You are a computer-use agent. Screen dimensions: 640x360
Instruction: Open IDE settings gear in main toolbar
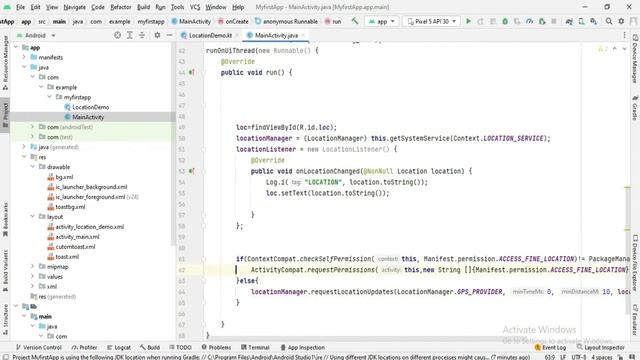click(x=621, y=21)
